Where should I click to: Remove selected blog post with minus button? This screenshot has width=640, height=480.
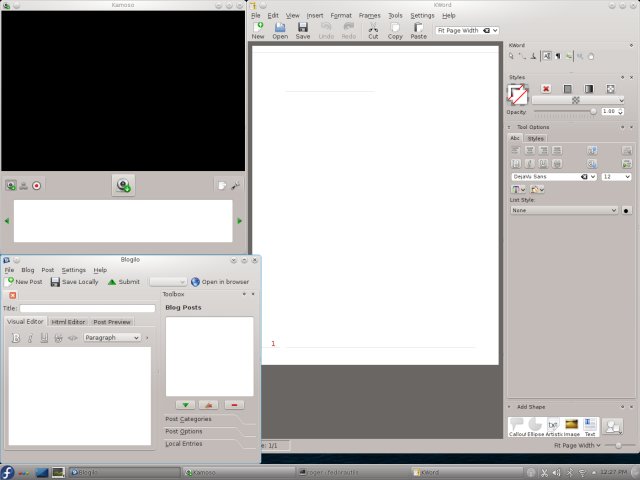tap(234, 405)
